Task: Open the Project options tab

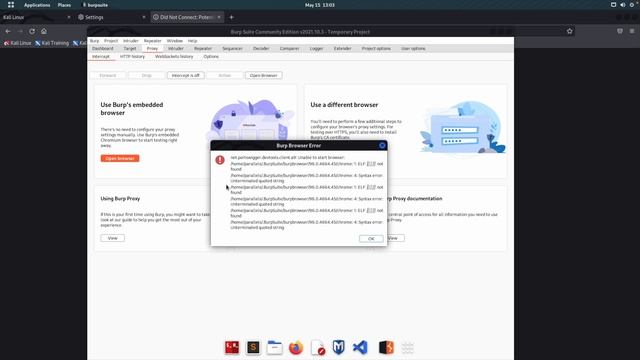Action: (x=376, y=48)
